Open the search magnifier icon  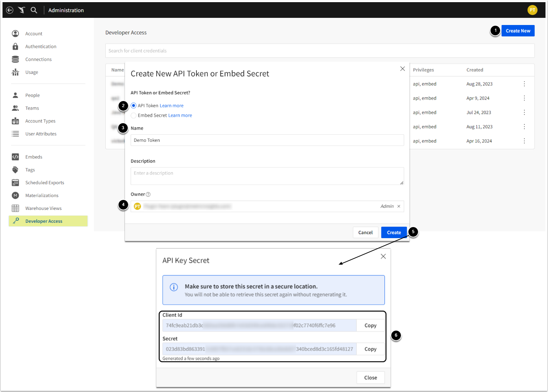click(34, 10)
